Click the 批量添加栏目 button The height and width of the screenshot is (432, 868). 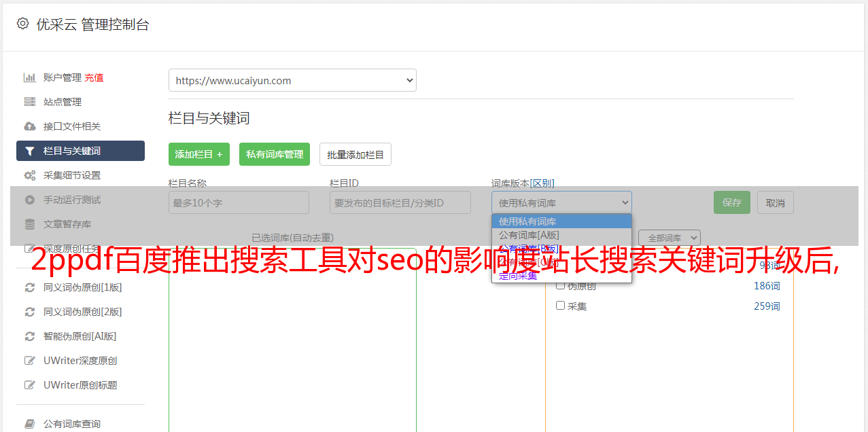click(355, 154)
